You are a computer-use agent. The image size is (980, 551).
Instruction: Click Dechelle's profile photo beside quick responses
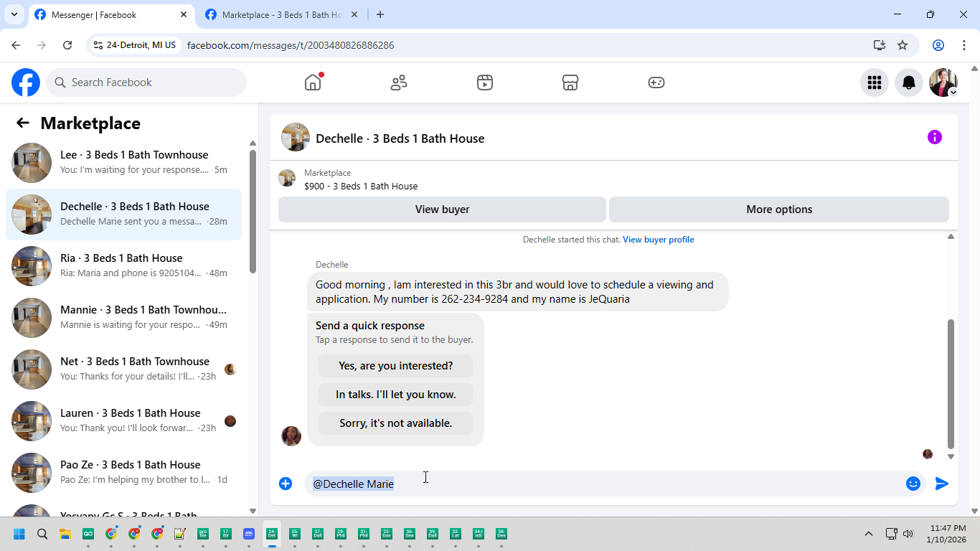pyautogui.click(x=291, y=435)
